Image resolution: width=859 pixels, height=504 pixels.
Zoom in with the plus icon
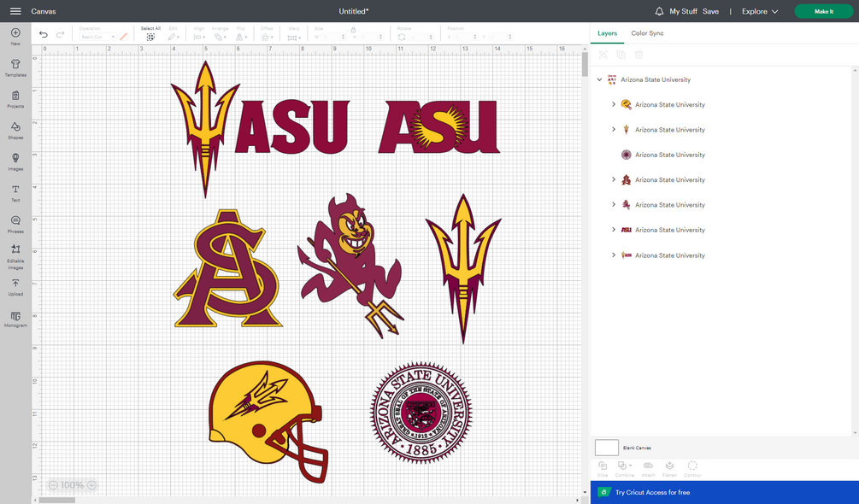pyautogui.click(x=92, y=485)
